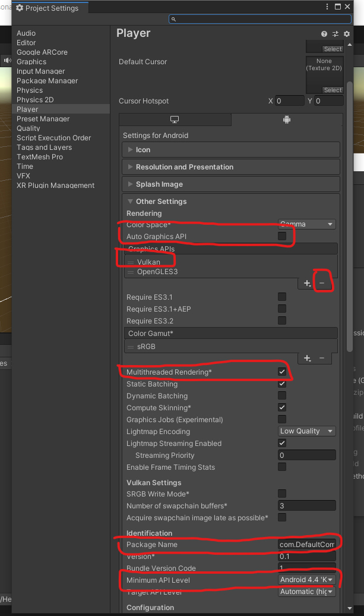Remove Color Gamut with minus button
The width and height of the screenshot is (364, 616).
(x=322, y=358)
